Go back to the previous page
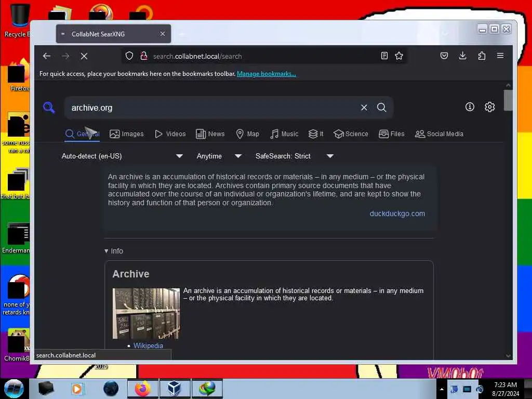532x399 pixels. coord(46,56)
